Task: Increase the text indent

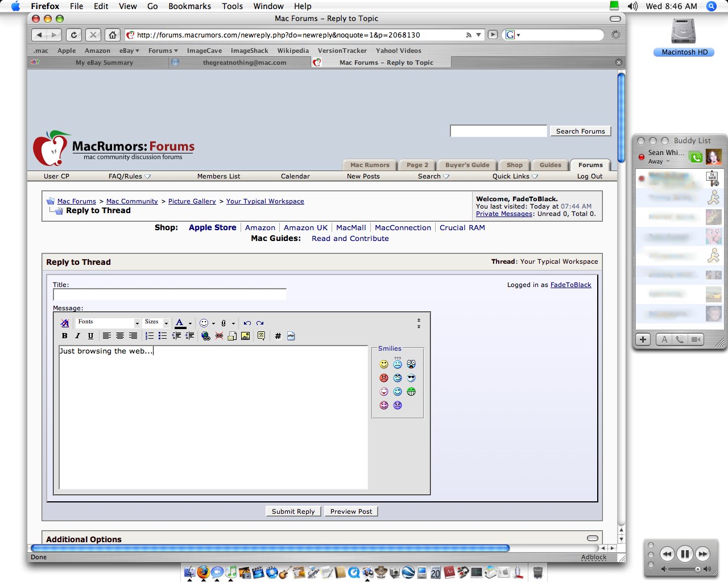Action: [189, 336]
